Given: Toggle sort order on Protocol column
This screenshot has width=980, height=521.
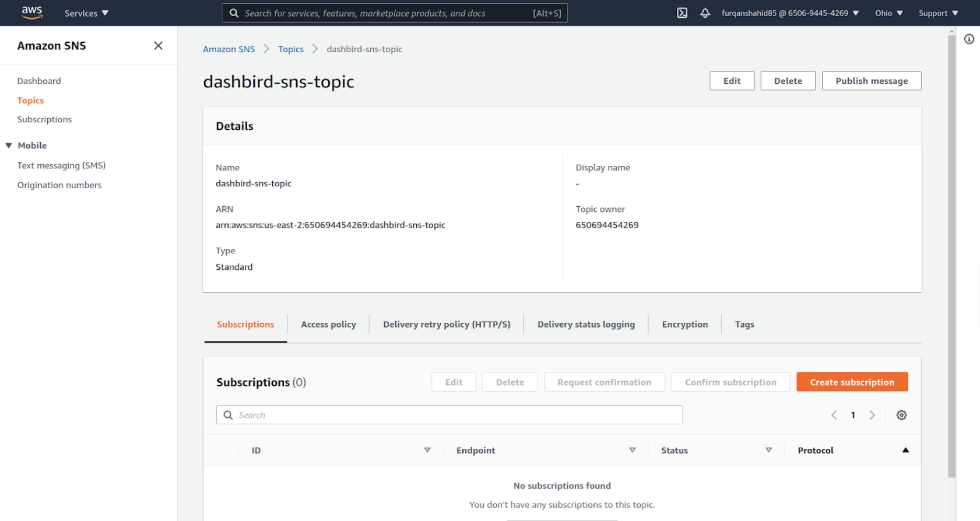Looking at the screenshot, I should point(906,450).
